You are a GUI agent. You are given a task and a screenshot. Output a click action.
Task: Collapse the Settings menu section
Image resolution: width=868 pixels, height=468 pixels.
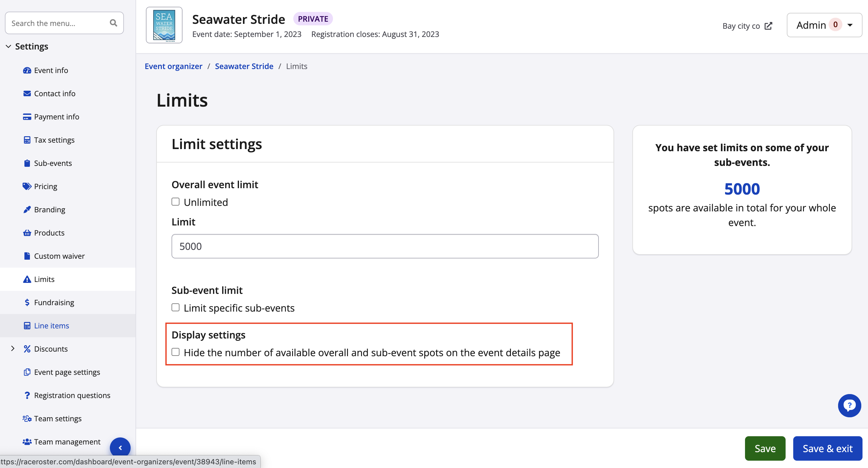point(9,46)
